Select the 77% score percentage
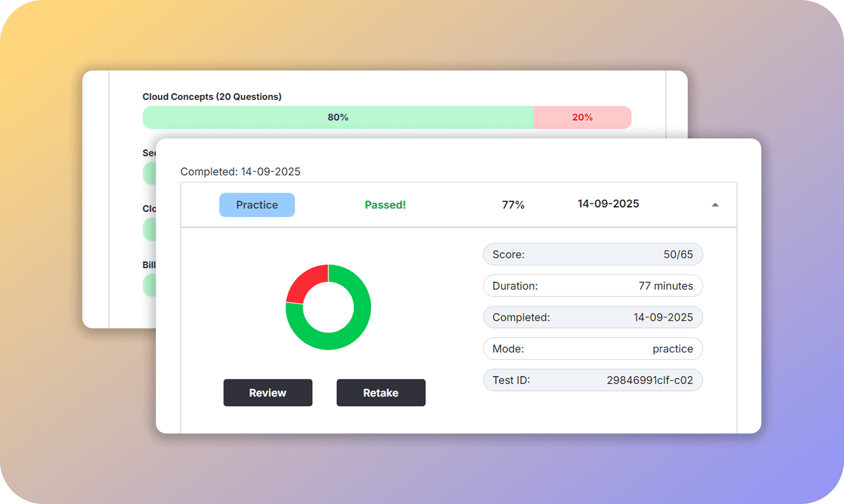 click(x=513, y=205)
